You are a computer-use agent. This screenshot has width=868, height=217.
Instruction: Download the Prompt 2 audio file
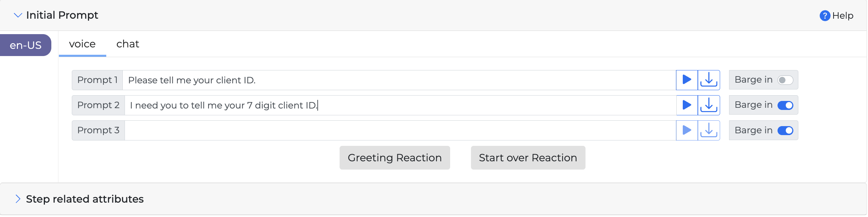(709, 105)
